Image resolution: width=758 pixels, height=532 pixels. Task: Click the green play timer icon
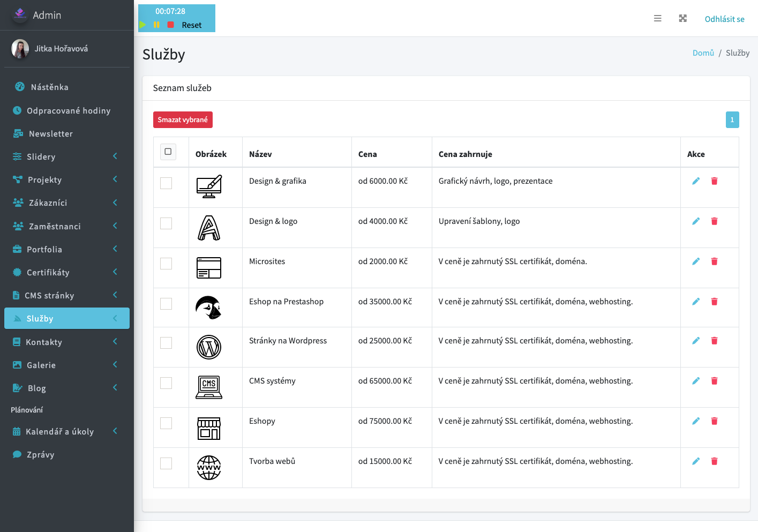point(142,25)
